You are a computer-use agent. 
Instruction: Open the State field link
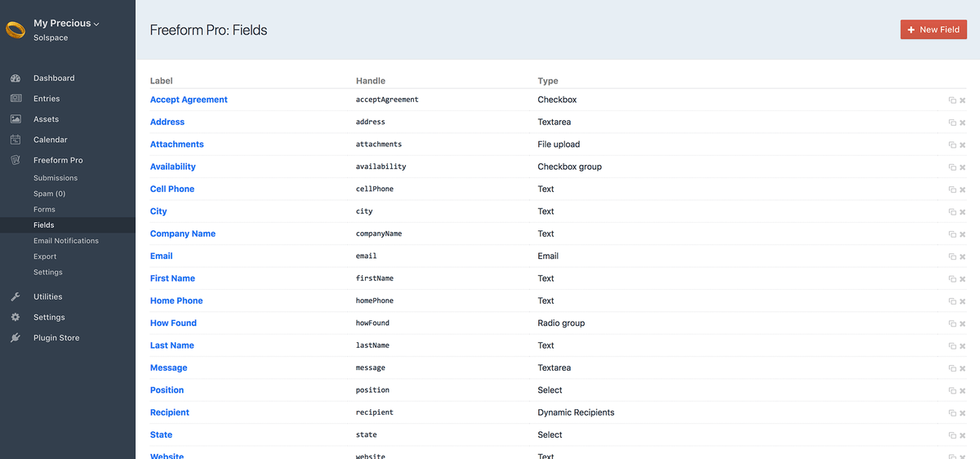[162, 434]
